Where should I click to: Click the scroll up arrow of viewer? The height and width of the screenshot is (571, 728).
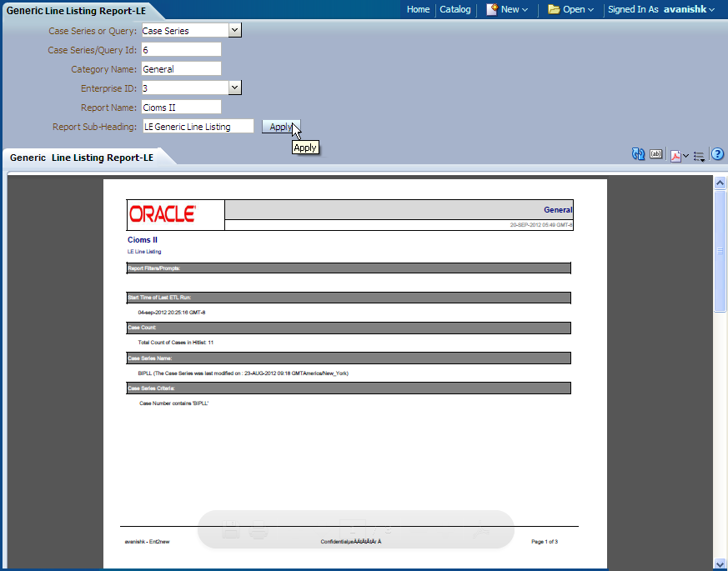[x=720, y=183]
